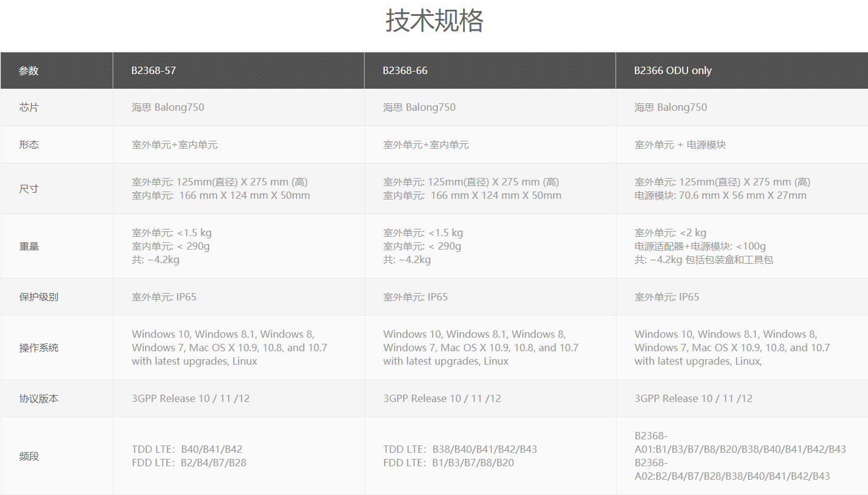
Task: Select 3GPP Release 10 / 11 /12 under B2366 ODU
Action: pos(694,398)
